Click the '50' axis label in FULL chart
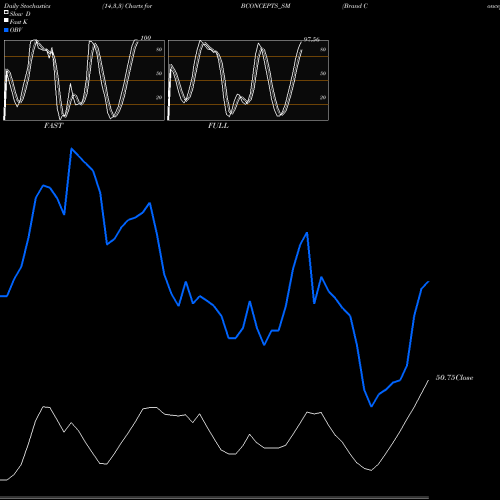Viewport: 500px width, 500px height. [x=323, y=73]
